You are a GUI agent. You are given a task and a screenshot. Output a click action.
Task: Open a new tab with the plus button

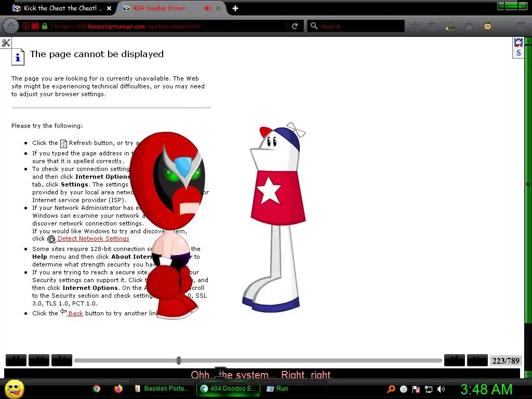pyautogui.click(x=235, y=8)
